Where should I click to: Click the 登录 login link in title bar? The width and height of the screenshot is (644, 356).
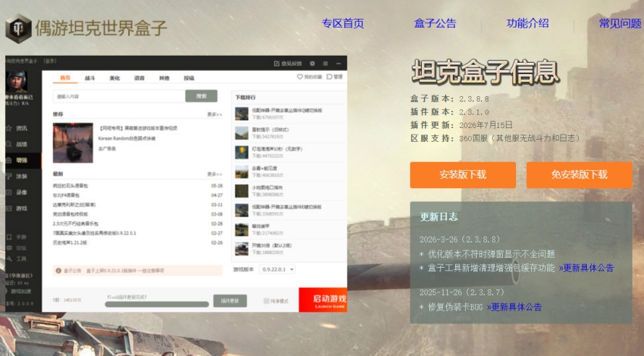click(50, 61)
